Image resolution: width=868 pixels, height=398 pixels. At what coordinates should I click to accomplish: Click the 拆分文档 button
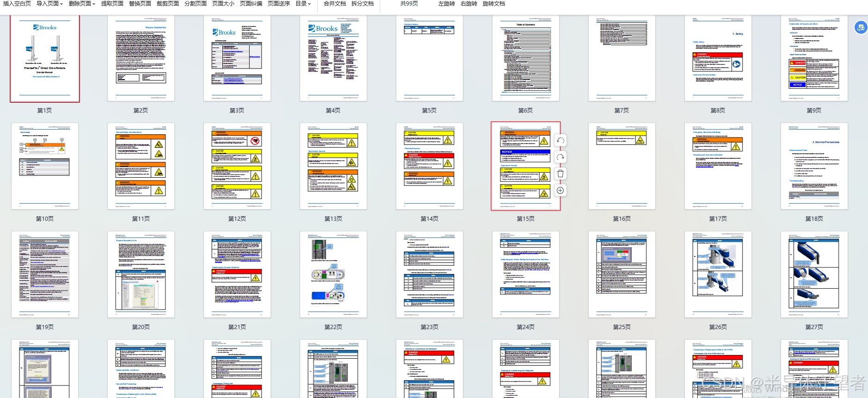click(363, 4)
